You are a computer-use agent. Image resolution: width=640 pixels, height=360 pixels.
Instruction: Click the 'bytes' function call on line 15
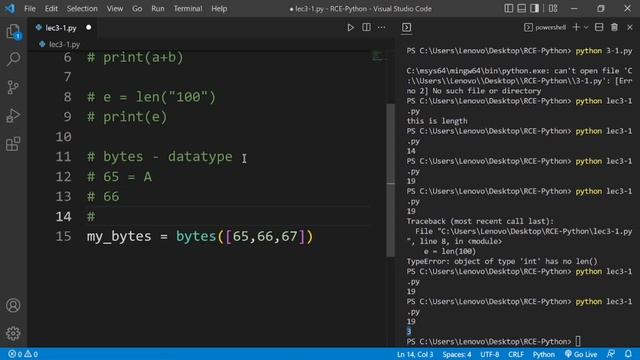[196, 236]
